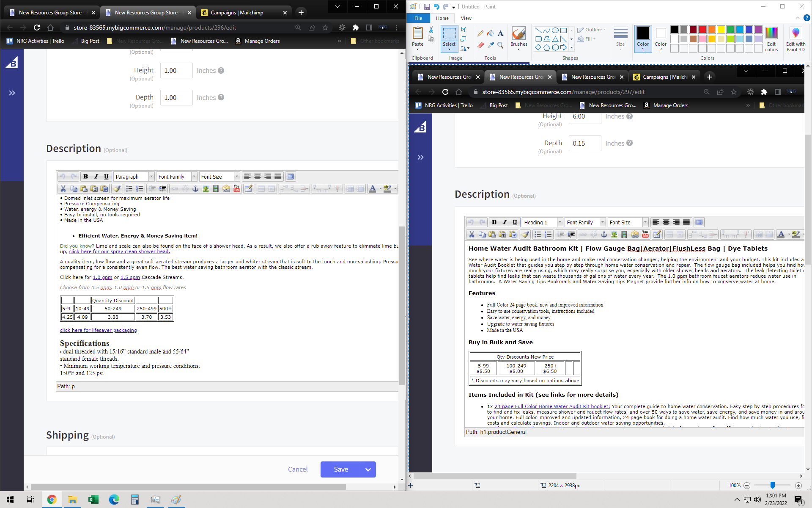Open the View tab in Paint ribbon
The height and width of the screenshot is (508, 812).
(466, 18)
